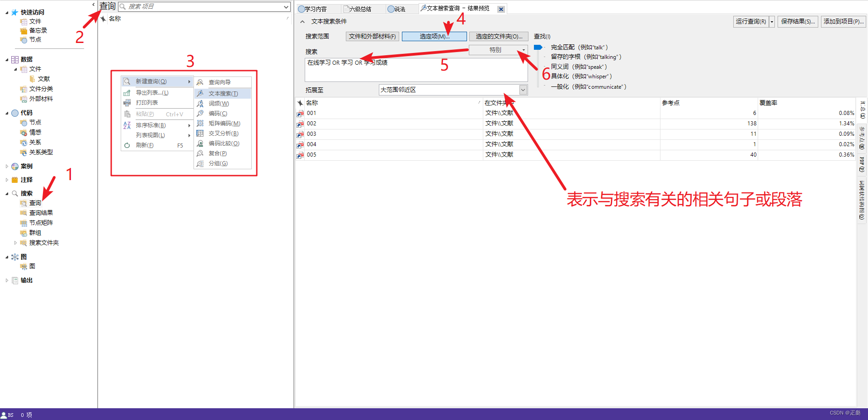Click the 关系类型 relationship types icon

[24, 152]
